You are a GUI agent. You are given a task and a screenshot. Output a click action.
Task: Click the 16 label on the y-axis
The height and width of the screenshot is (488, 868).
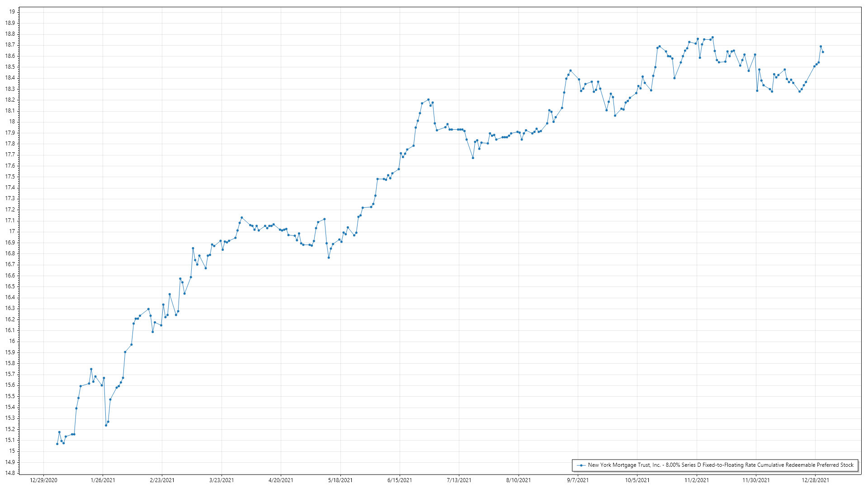pos(12,341)
